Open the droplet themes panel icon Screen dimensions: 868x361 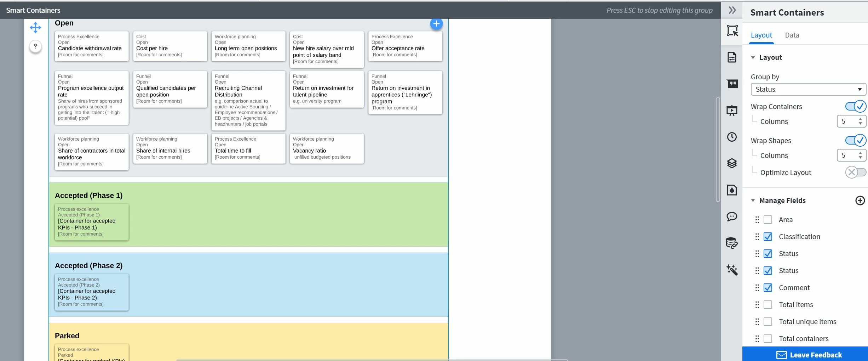coord(732,190)
